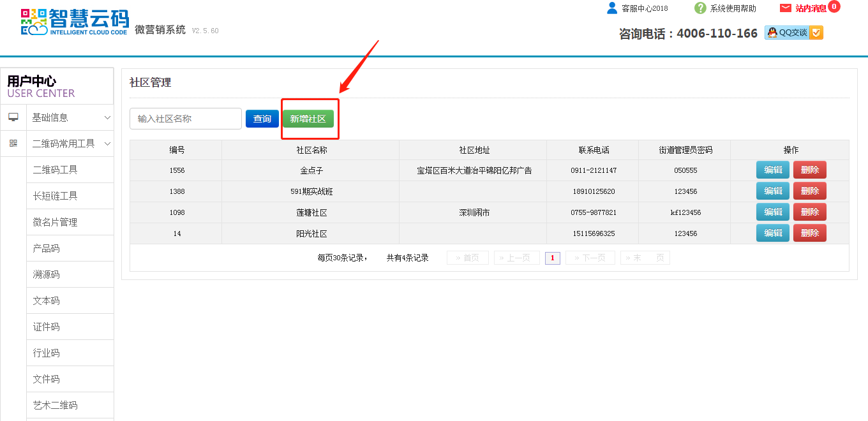Open the 二维码工具 sidebar item

55,170
